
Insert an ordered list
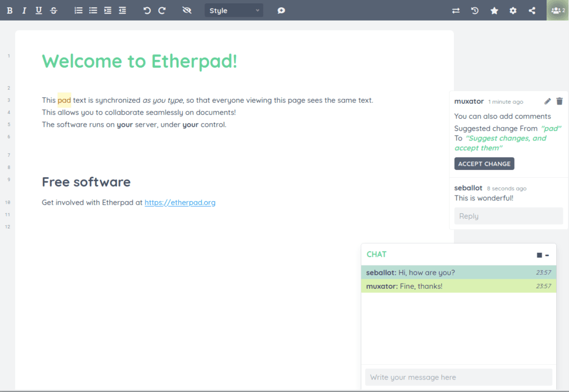[x=78, y=10]
